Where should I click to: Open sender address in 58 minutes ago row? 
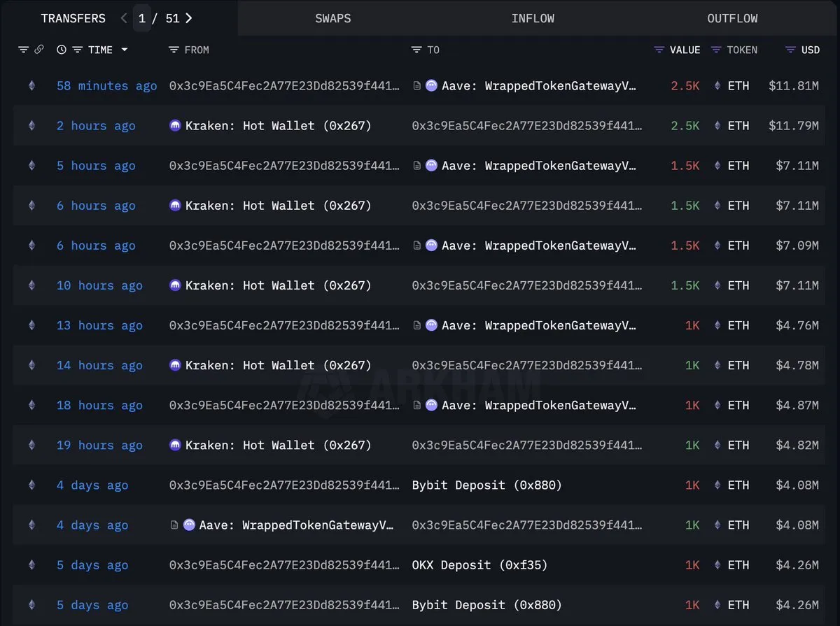point(285,86)
